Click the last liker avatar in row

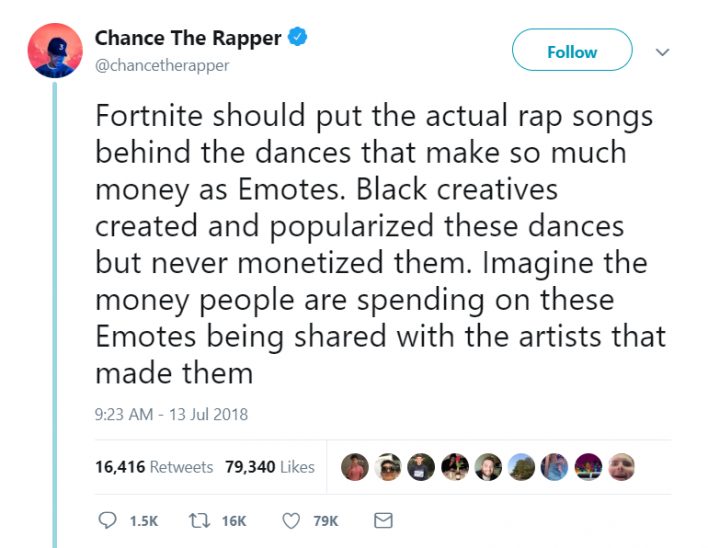(x=622, y=467)
